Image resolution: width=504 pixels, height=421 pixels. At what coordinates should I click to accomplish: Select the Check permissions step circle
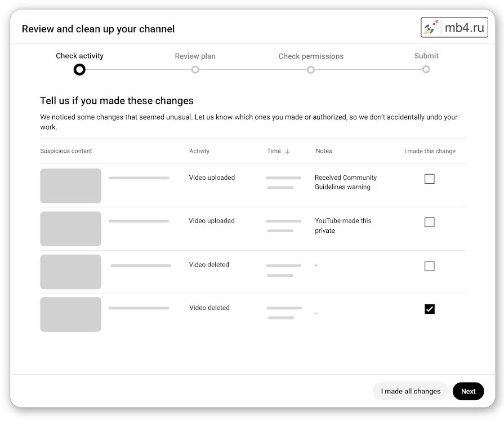(310, 69)
